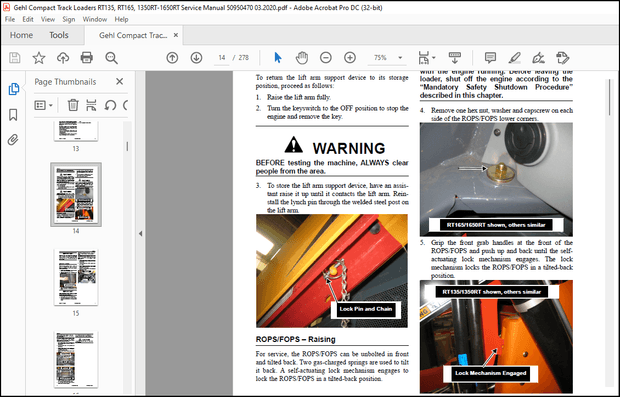The width and height of the screenshot is (620, 397).
Task: Click the Save file icon
Action: point(15,58)
